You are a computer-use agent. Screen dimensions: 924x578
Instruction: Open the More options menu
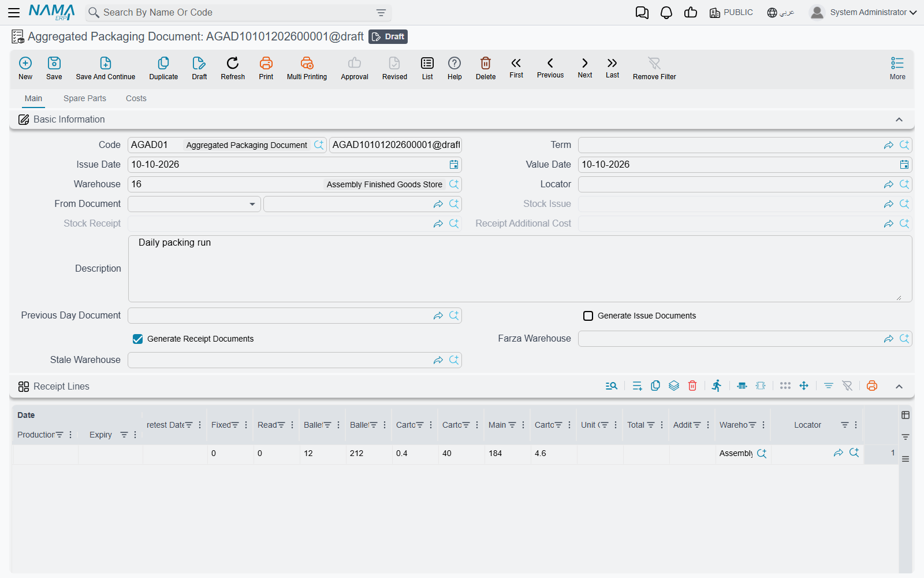pyautogui.click(x=897, y=68)
